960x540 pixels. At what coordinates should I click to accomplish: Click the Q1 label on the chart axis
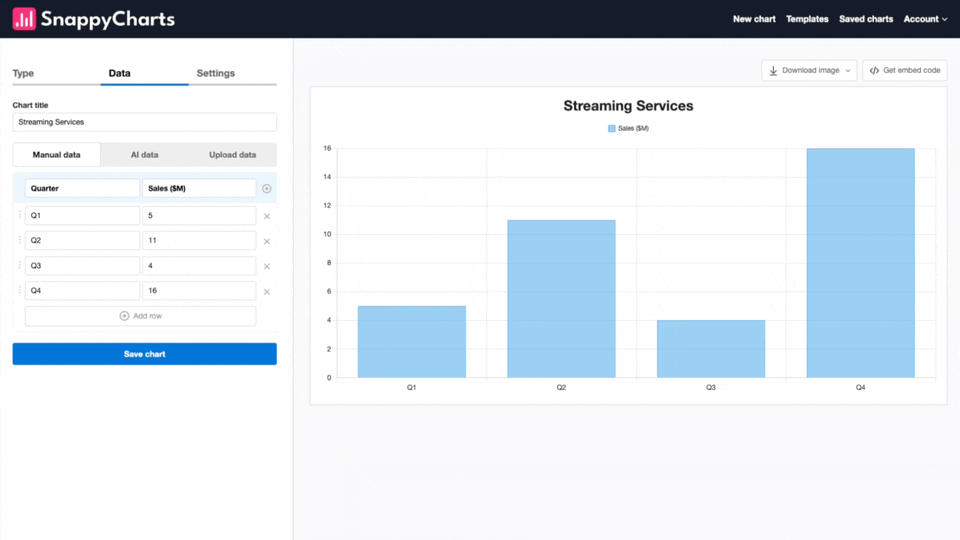coord(411,388)
